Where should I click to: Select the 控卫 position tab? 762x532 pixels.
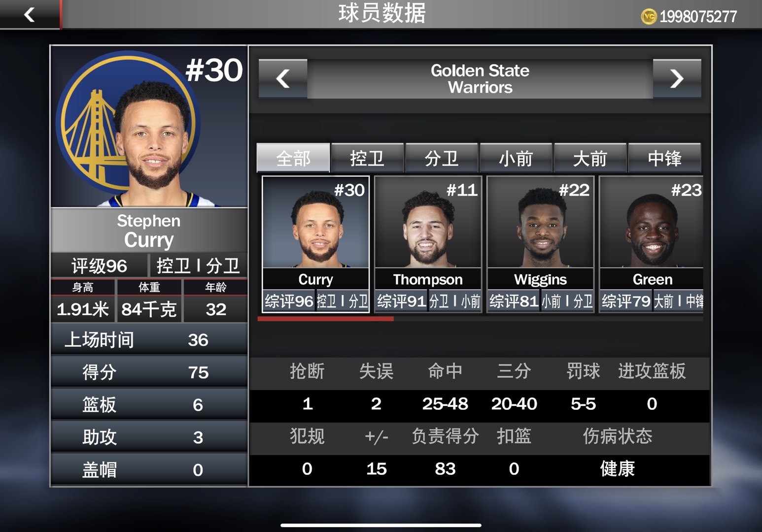point(368,158)
